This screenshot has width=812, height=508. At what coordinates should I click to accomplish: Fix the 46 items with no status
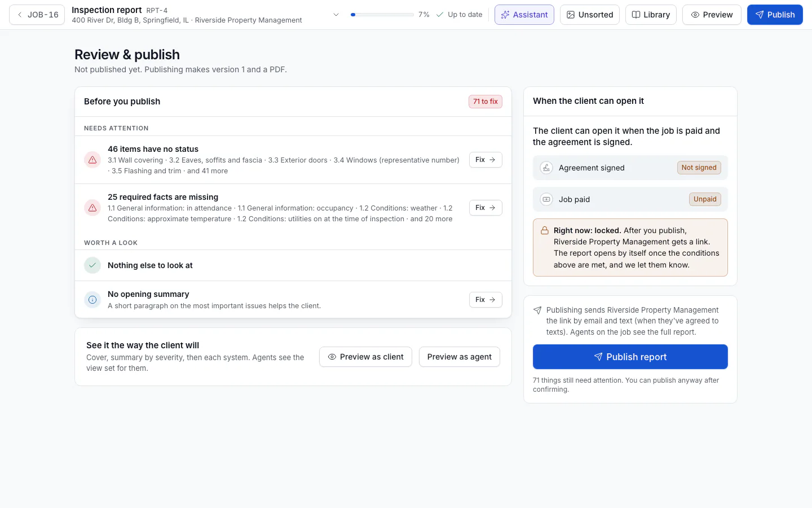point(486,160)
